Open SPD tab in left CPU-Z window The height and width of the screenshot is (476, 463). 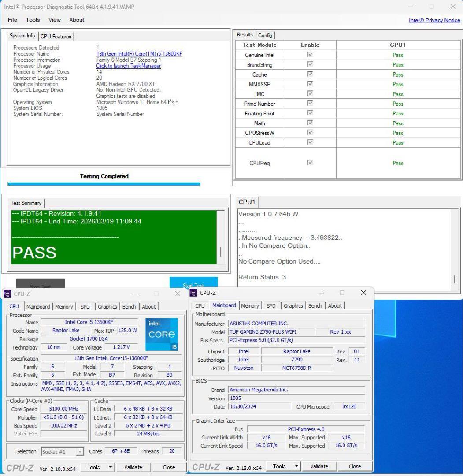tap(85, 307)
